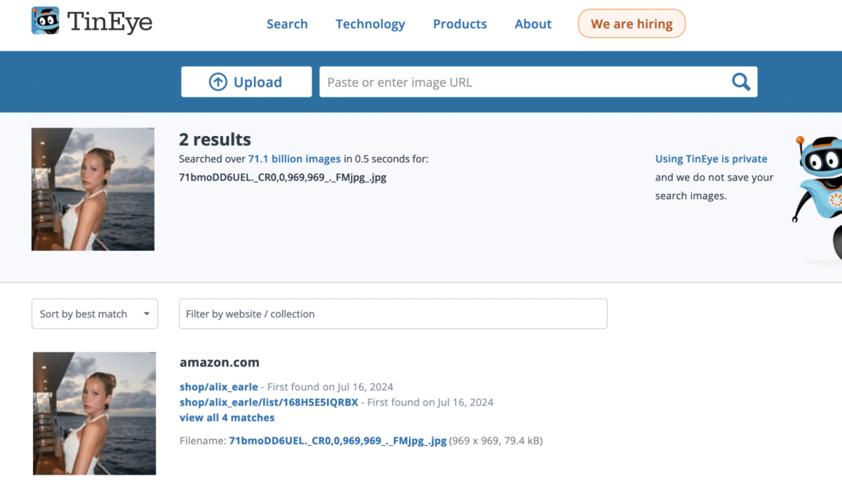This screenshot has height=504, width=842.
Task: Expand view all 4 matches
Action: (x=227, y=418)
